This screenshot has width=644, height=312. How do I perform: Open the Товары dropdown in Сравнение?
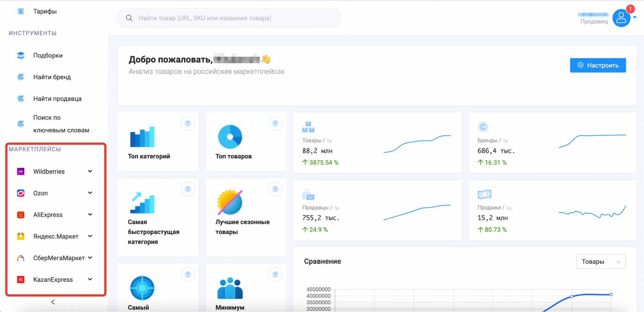pos(601,261)
